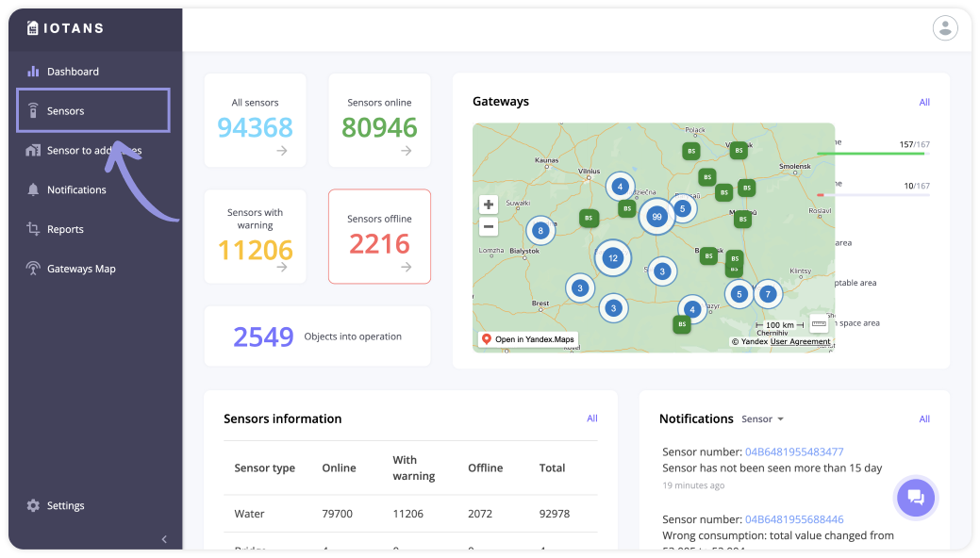The image size is (980, 558).
Task: Click the Reports icon in sidebar
Action: click(x=33, y=229)
